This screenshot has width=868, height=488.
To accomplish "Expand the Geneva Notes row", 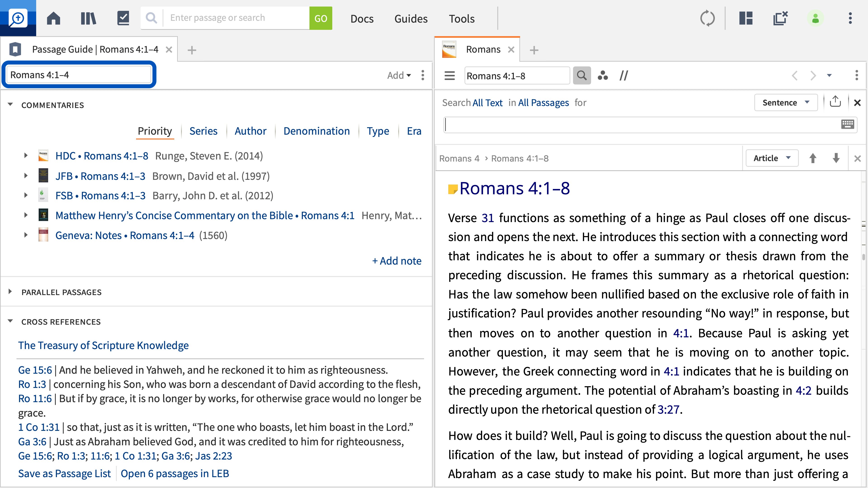I will 26,235.
